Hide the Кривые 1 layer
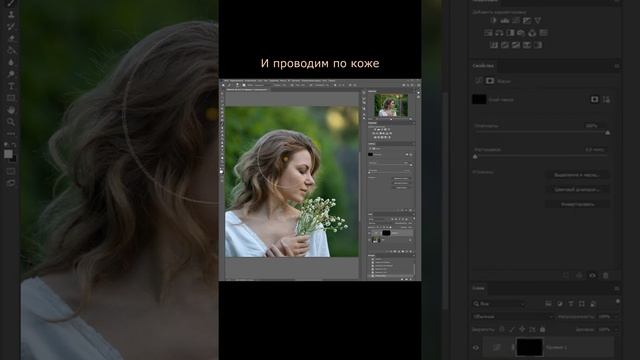 click(476, 348)
